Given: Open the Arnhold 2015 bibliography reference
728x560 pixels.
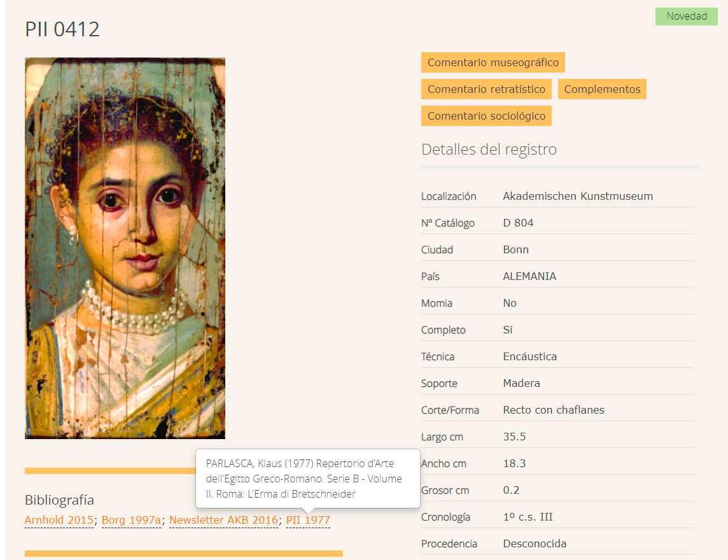Looking at the screenshot, I should pos(59,521).
